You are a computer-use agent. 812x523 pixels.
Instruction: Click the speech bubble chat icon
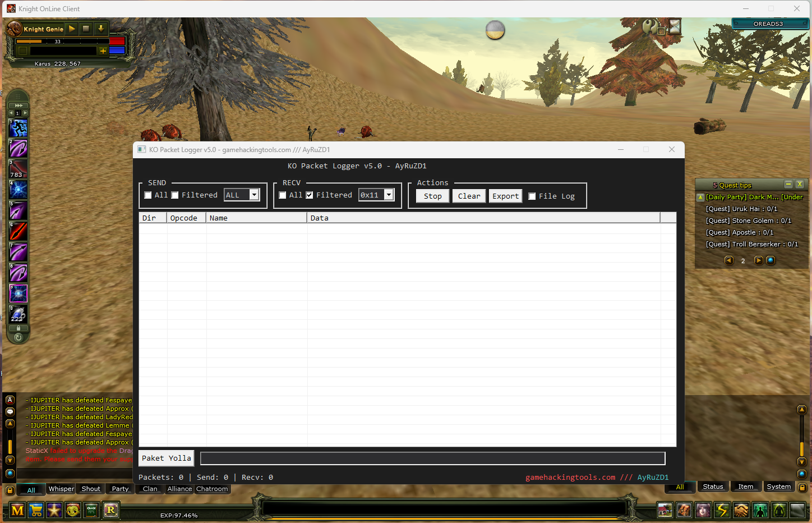coord(10,412)
